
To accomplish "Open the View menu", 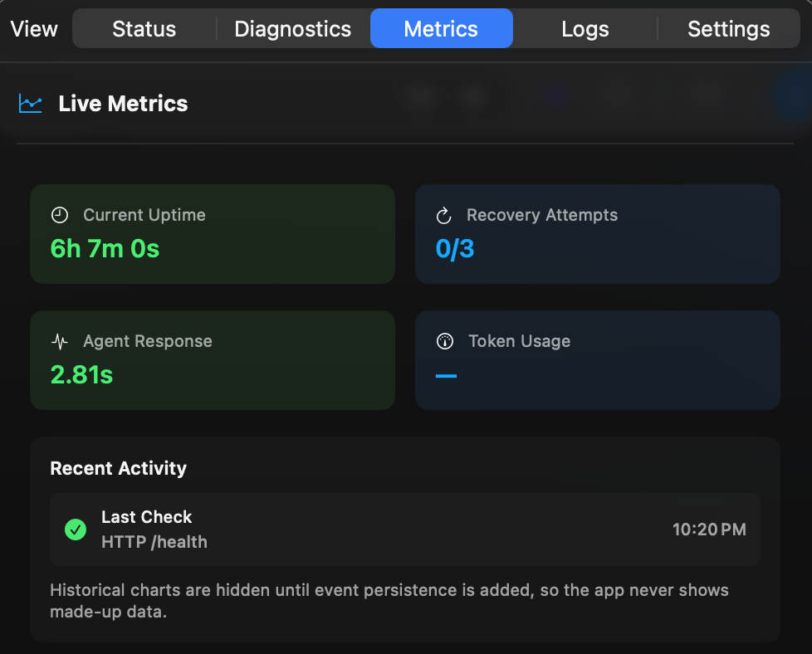I will tap(33, 28).
